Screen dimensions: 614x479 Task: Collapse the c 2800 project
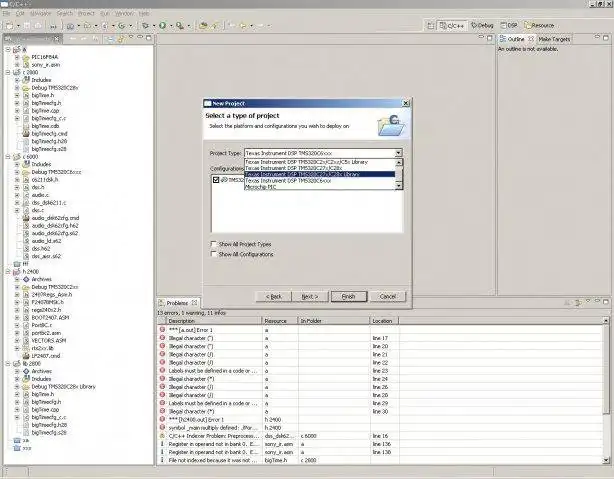tap(8, 72)
